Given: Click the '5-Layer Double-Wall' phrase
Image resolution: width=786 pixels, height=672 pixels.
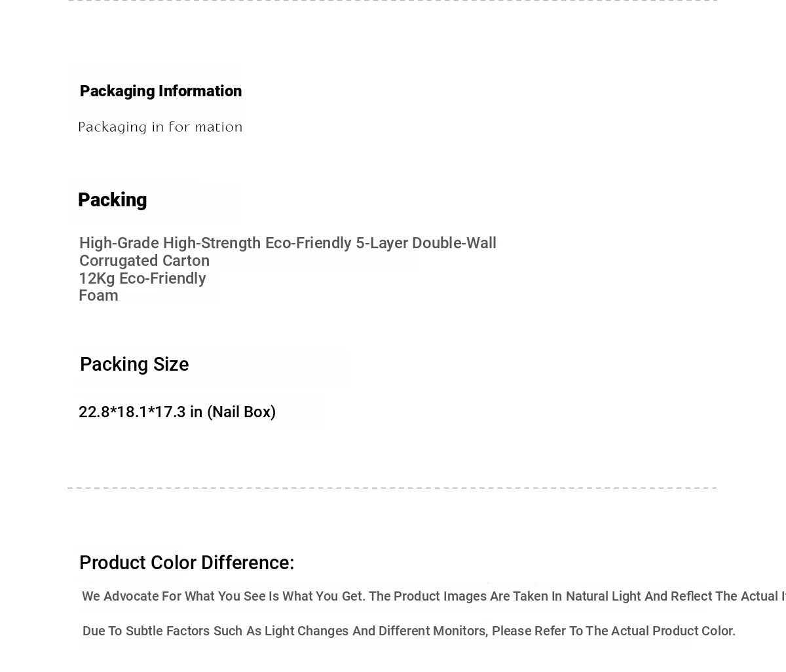Looking at the screenshot, I should pos(426,243).
